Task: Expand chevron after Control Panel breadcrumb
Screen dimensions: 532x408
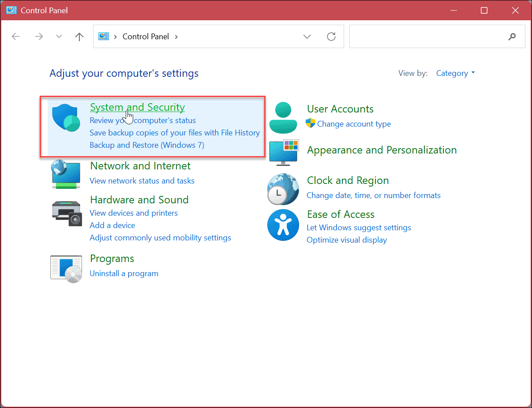Action: [x=176, y=37]
